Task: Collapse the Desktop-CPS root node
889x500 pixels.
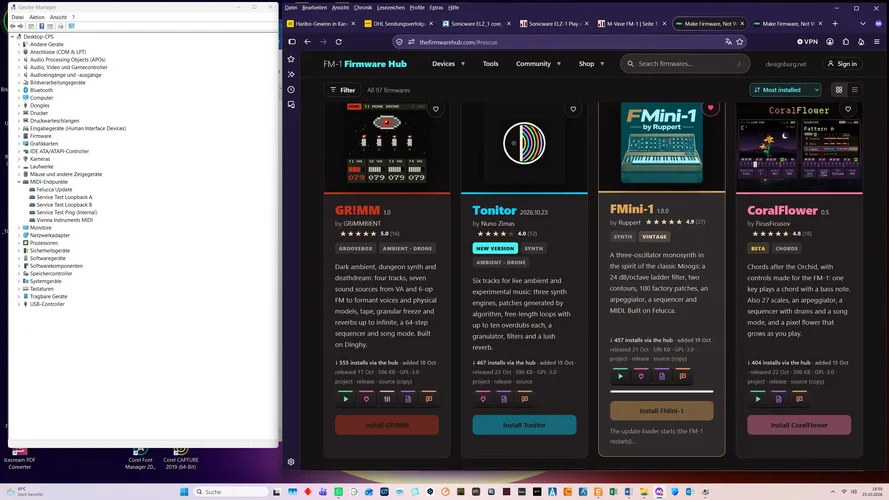Action: 12,36
